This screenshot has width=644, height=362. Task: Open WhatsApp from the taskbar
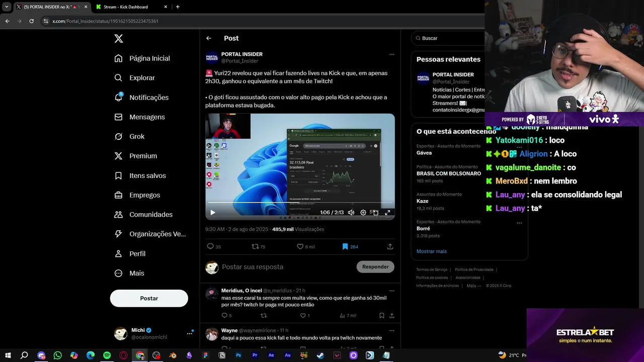(x=57, y=355)
